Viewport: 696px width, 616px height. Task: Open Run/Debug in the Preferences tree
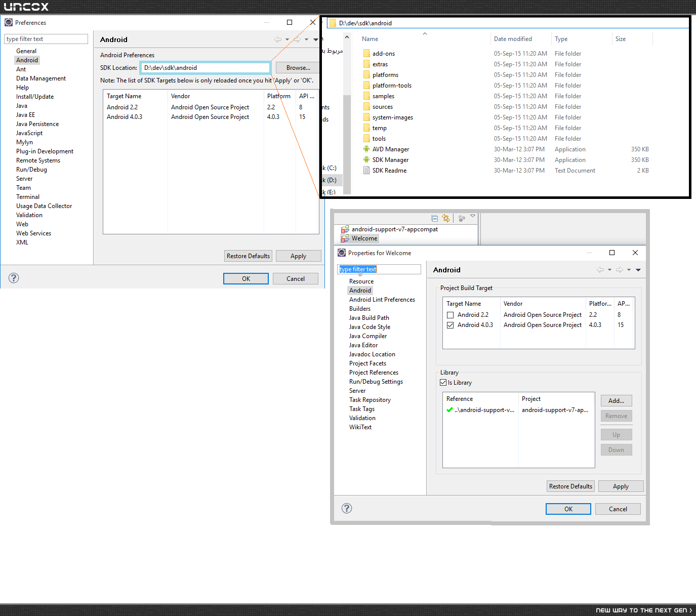click(x=31, y=170)
